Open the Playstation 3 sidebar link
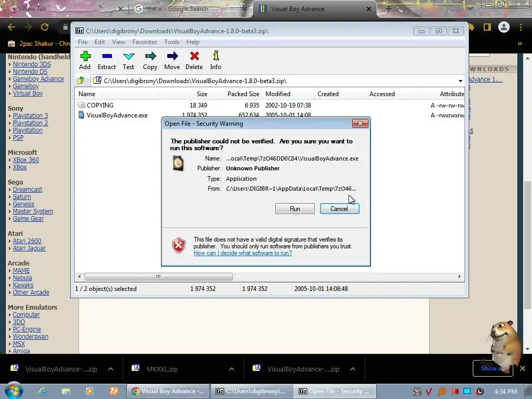 (x=30, y=116)
